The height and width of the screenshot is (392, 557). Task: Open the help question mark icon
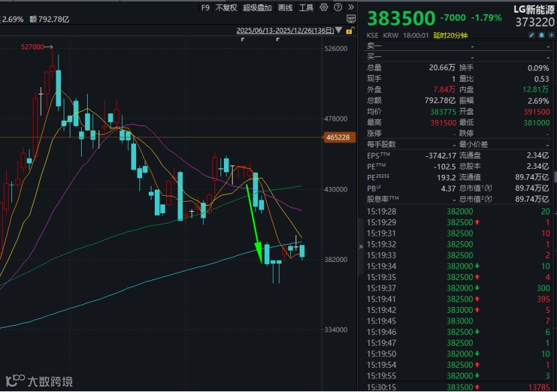[338, 7]
